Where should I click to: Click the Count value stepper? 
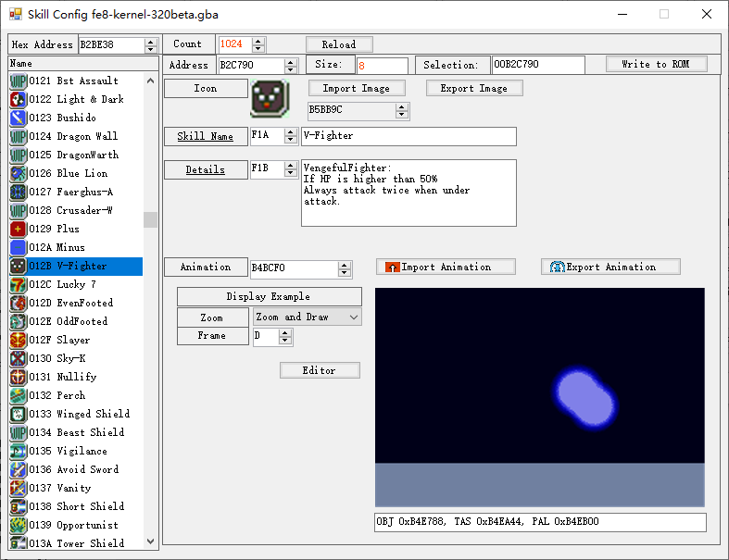pos(258,44)
